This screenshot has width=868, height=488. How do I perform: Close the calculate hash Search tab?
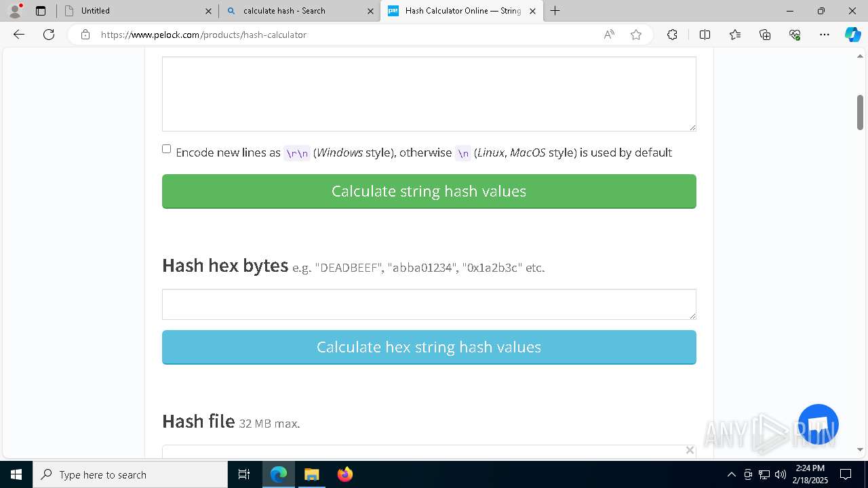pyautogui.click(x=370, y=11)
